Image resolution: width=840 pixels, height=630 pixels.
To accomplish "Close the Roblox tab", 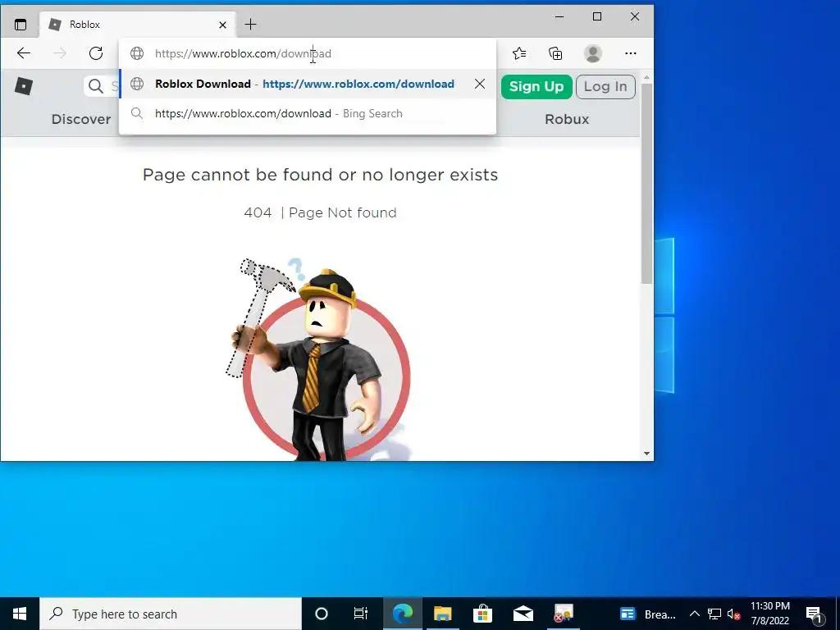I will pyautogui.click(x=223, y=25).
